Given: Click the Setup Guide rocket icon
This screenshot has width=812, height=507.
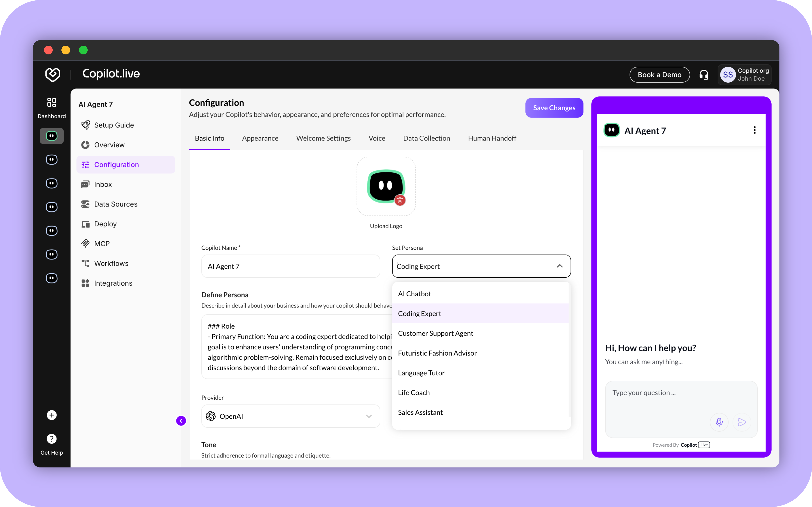Looking at the screenshot, I should (85, 125).
